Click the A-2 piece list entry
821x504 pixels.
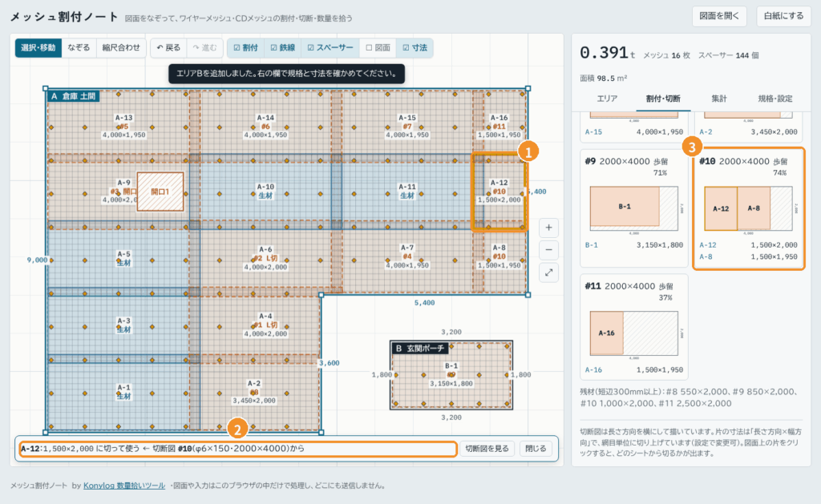[x=748, y=132]
